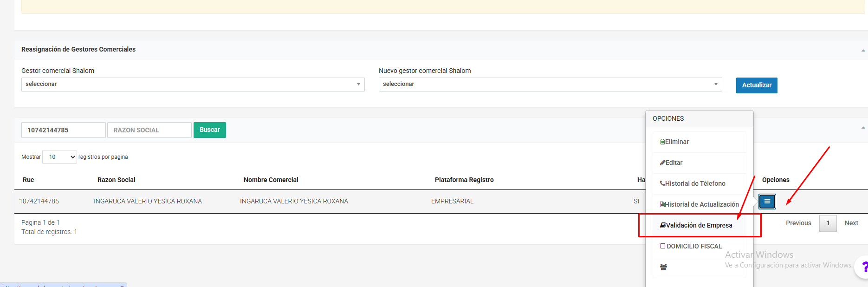Go to Previous page of results

pyautogui.click(x=798, y=223)
